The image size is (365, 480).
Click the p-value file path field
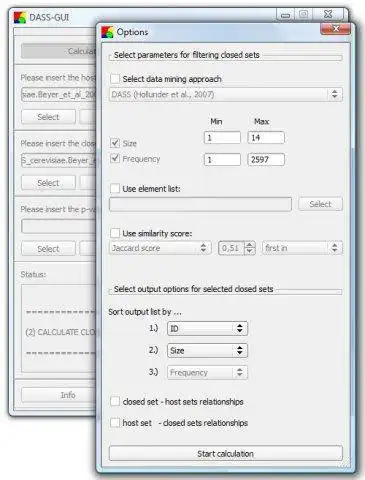click(58, 226)
